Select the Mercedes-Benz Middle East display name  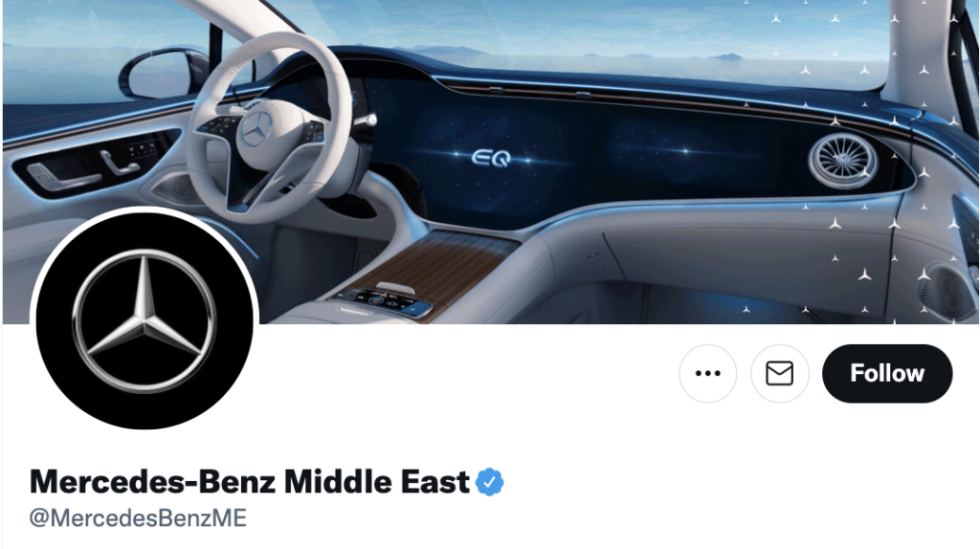(x=250, y=481)
